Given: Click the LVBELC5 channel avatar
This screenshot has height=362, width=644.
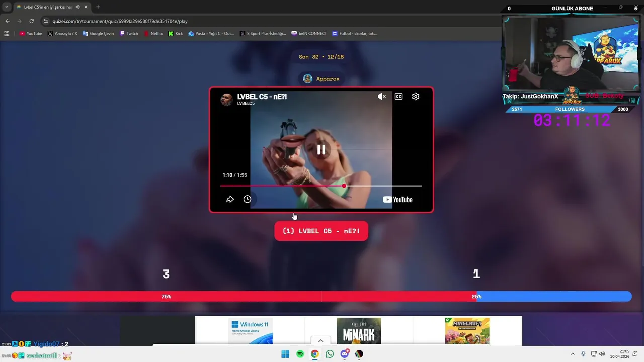Looking at the screenshot, I should pos(226,99).
